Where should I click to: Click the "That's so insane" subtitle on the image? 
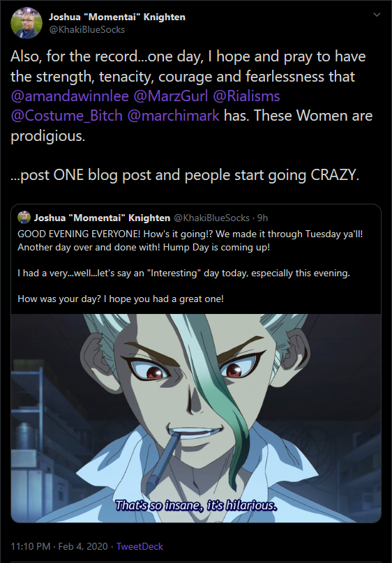click(x=196, y=506)
